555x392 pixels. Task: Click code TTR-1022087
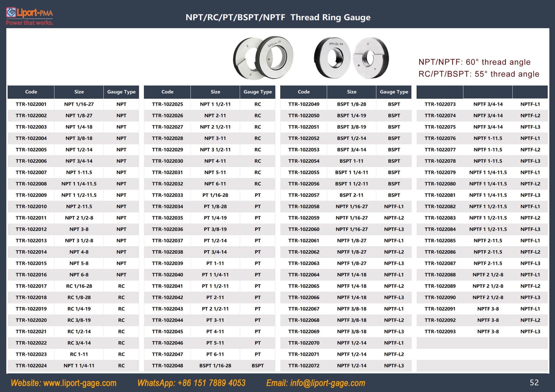click(440, 263)
